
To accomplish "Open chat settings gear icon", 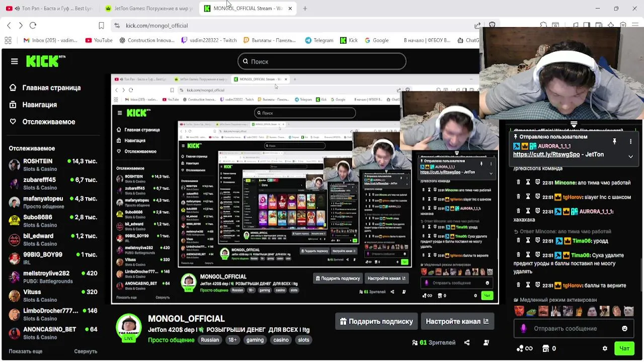I will point(605,348).
